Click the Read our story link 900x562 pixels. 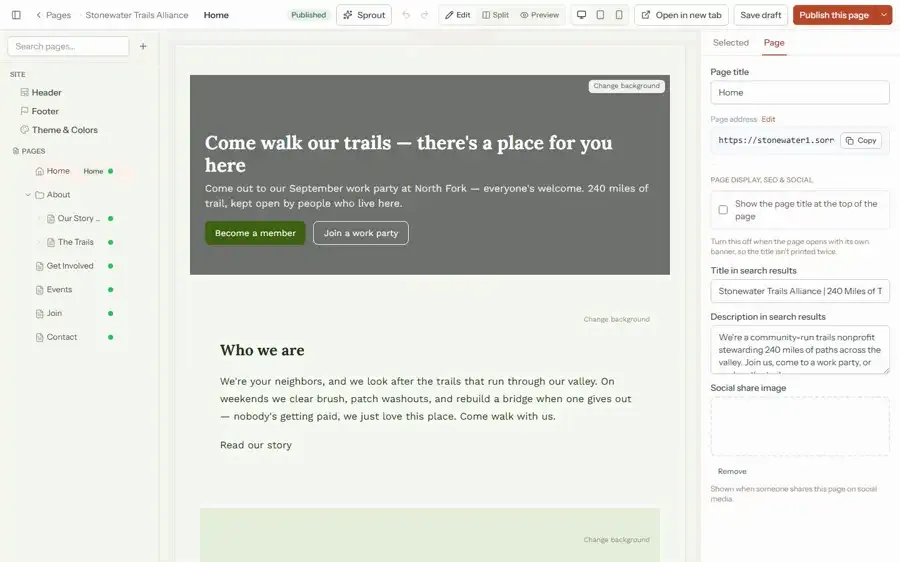[x=256, y=445]
